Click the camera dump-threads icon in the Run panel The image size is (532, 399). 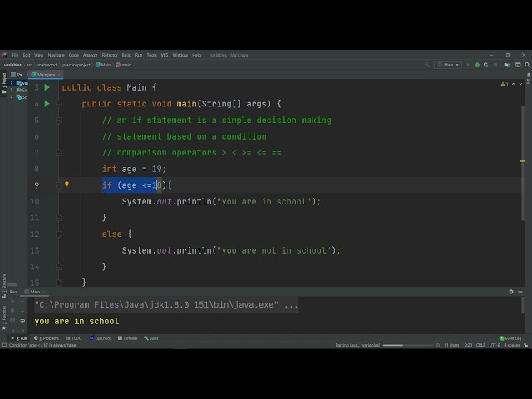tap(12, 319)
